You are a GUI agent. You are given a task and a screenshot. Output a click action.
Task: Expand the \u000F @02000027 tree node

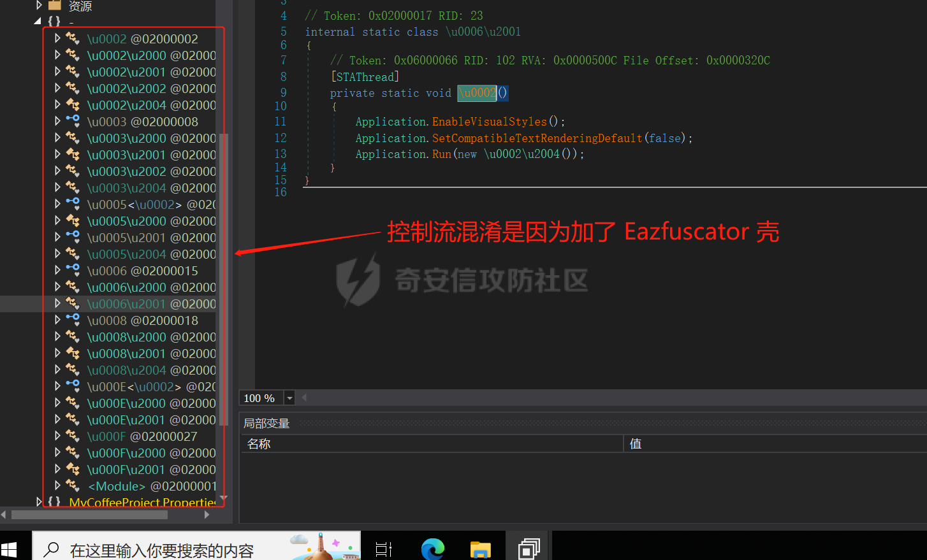(x=57, y=436)
